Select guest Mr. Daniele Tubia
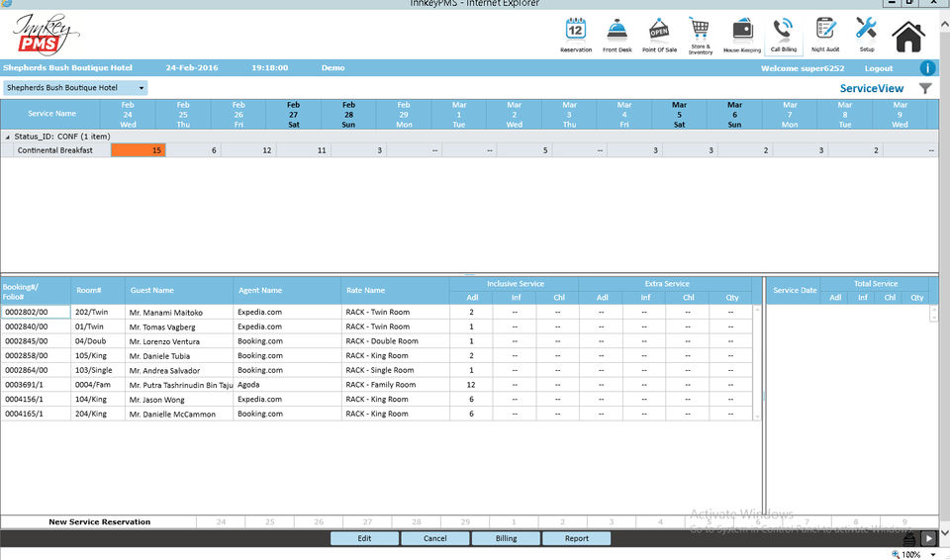This screenshot has width=950, height=560. [179, 356]
